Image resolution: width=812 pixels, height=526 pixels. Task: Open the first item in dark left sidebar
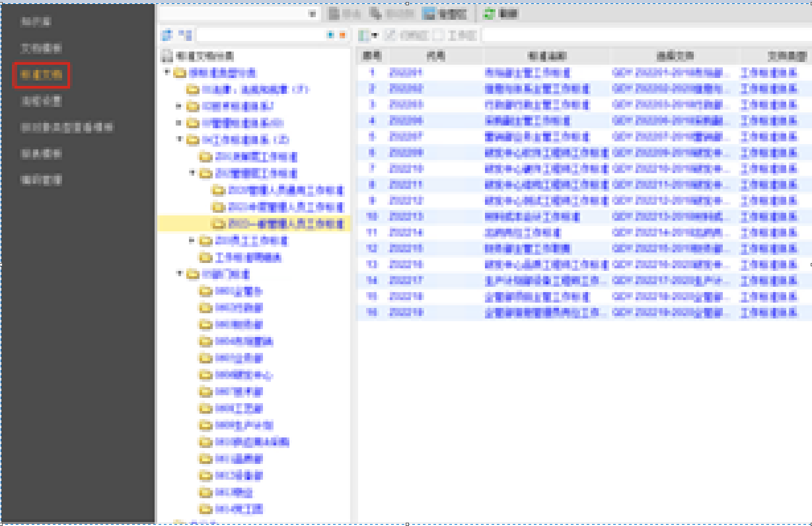coord(36,22)
